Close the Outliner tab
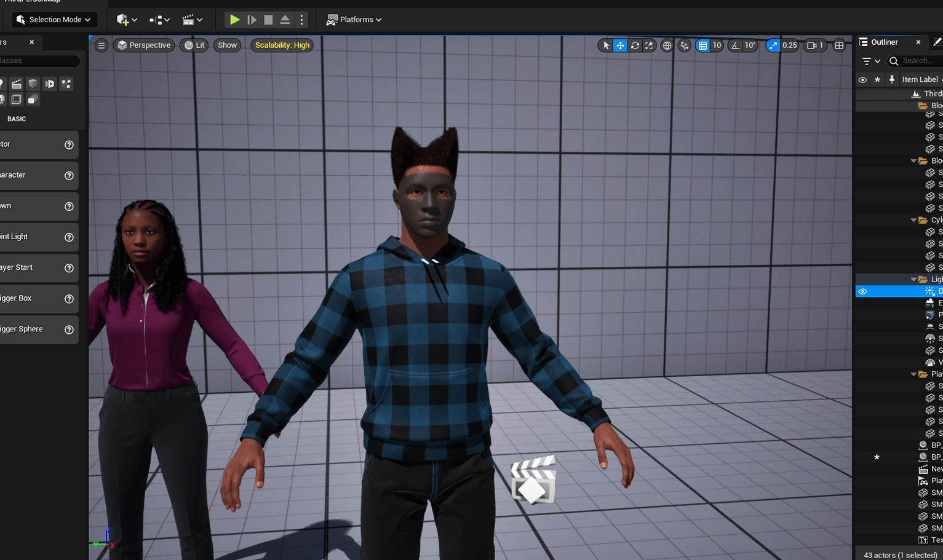943x560 pixels. pos(918,42)
